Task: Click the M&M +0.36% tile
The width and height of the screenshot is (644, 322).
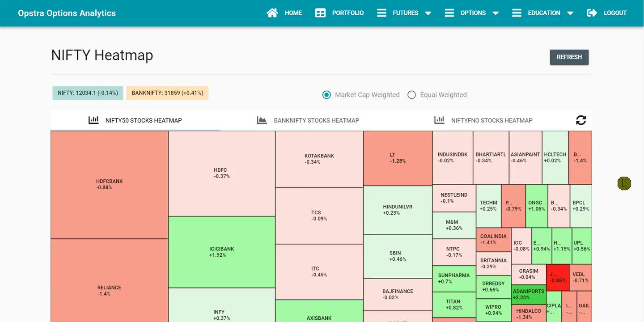Action: point(454,225)
